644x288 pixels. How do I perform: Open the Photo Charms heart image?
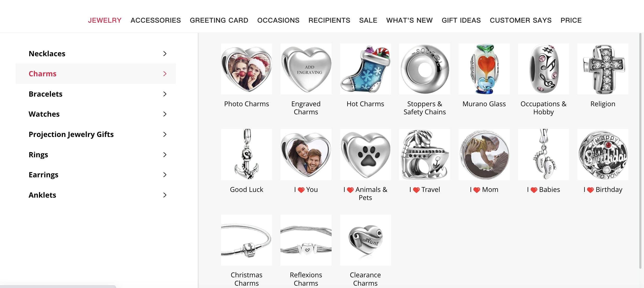click(246, 69)
